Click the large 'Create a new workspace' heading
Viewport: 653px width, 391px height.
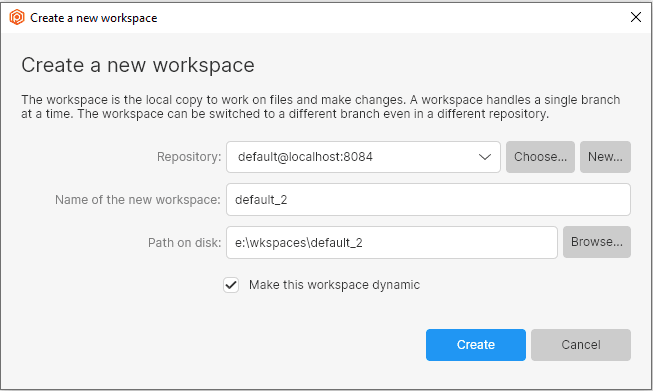click(138, 65)
